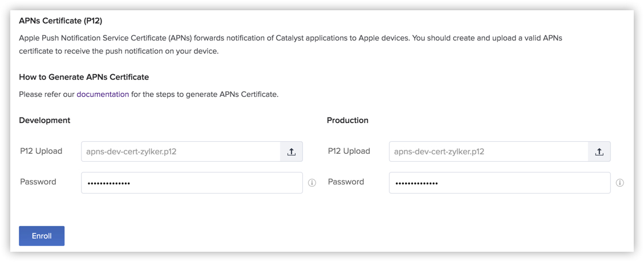Click the Development P12 upload icon
This screenshot has height=262, width=644.
tap(291, 152)
